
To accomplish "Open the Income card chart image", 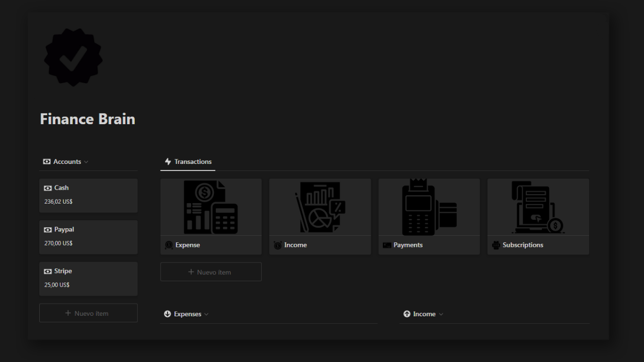I will pyautogui.click(x=320, y=207).
